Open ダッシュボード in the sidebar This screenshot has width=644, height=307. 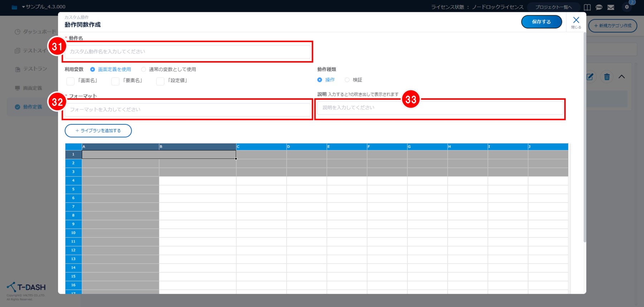[x=39, y=32]
